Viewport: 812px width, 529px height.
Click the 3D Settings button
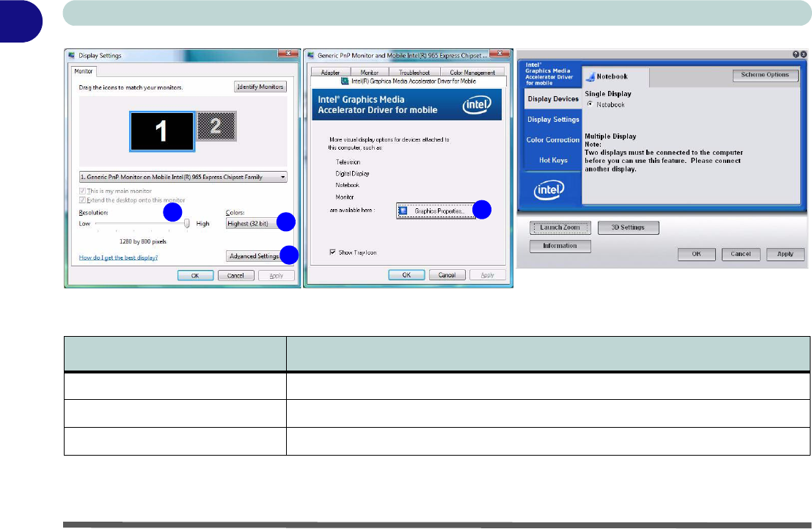[628, 227]
